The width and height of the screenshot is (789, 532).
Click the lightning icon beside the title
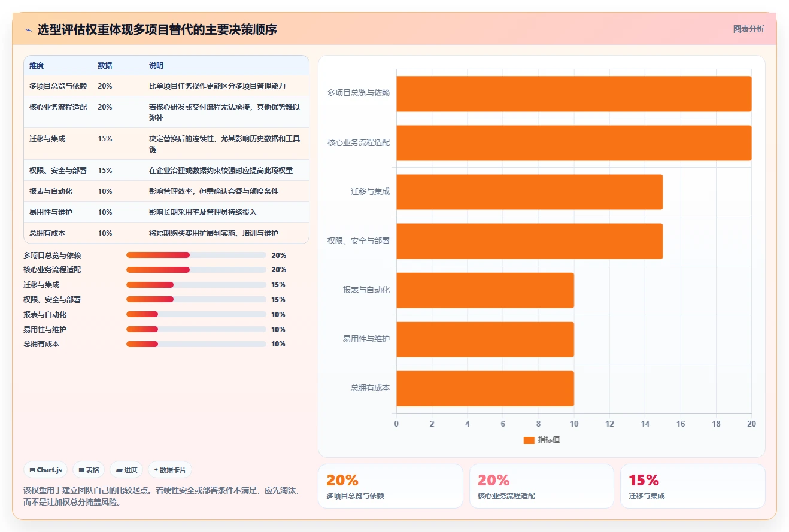[28, 30]
